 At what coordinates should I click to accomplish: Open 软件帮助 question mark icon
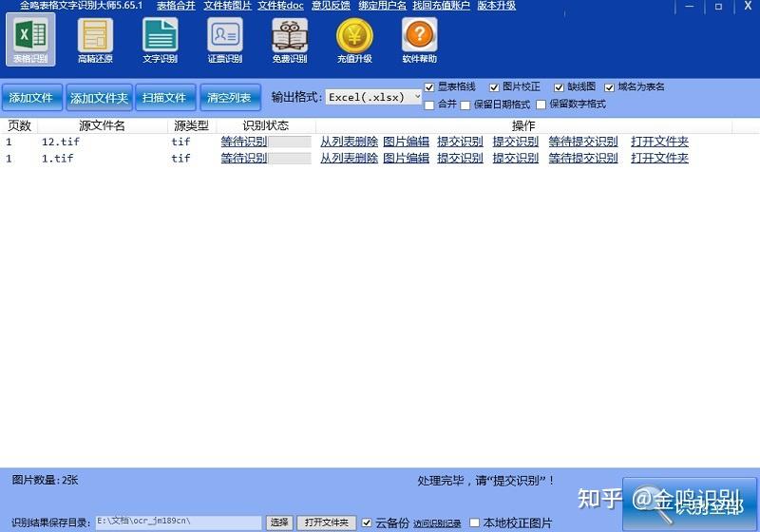[x=419, y=41]
